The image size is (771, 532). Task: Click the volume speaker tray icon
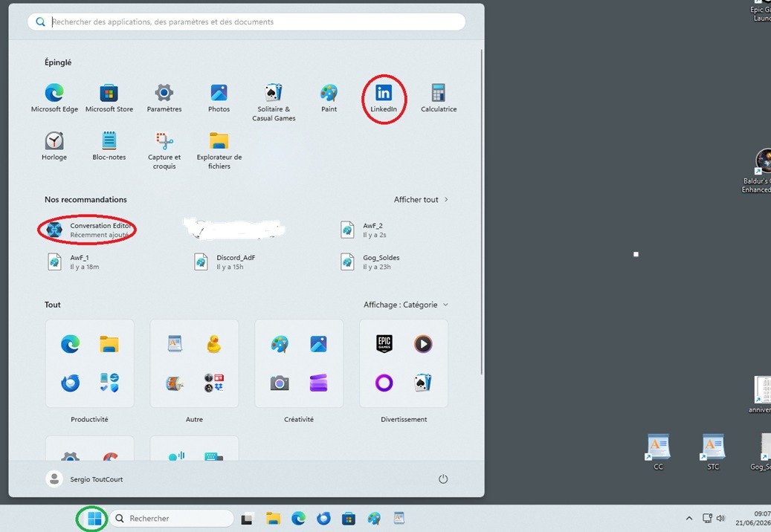click(721, 518)
